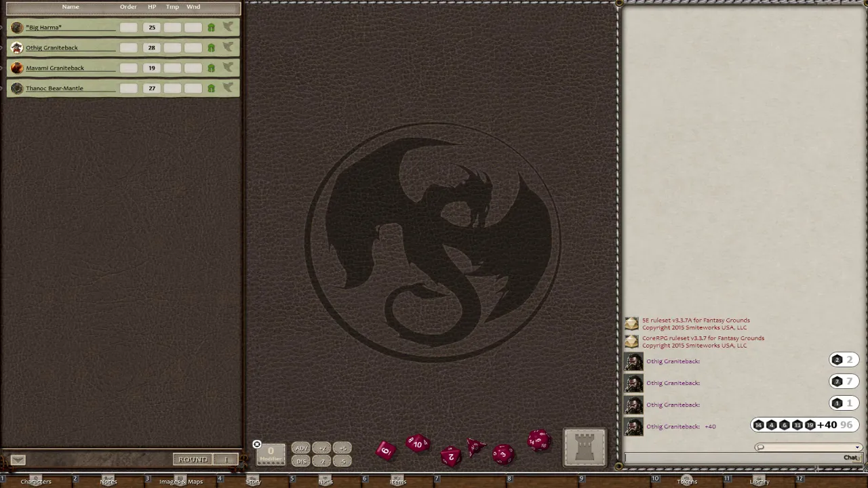The width and height of the screenshot is (868, 488).
Task: Click the 5E ruleset chat icon
Action: coord(631,324)
